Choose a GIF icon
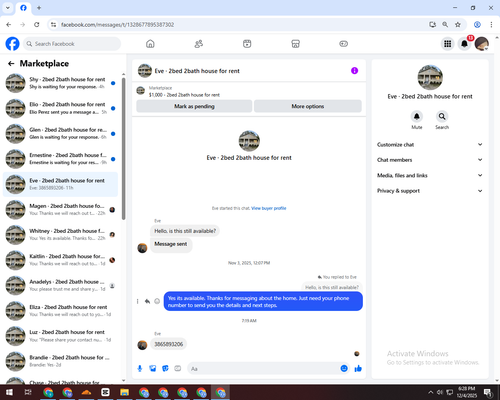Viewport: 500px width, 400px height. point(178,368)
